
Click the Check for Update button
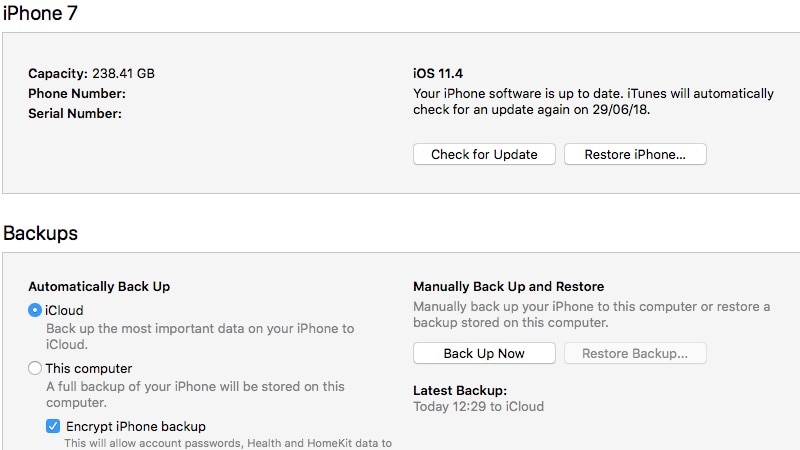tap(484, 154)
